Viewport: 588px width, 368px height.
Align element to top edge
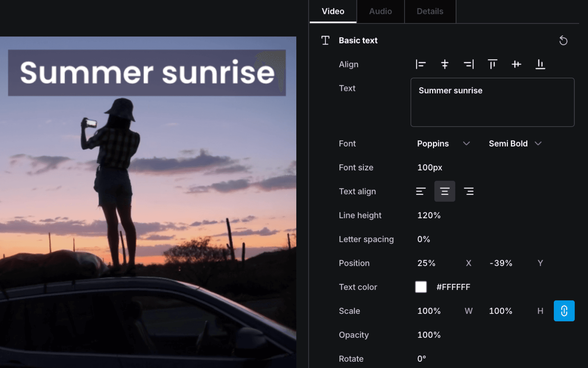point(492,64)
